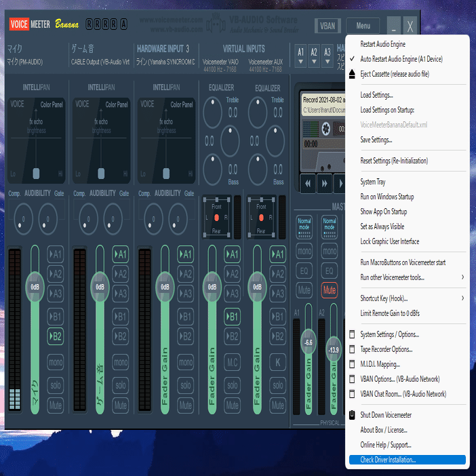Click the ゲーム音 strip Comp knob
The width and height of the screenshot is (476, 476).
(88, 219)
